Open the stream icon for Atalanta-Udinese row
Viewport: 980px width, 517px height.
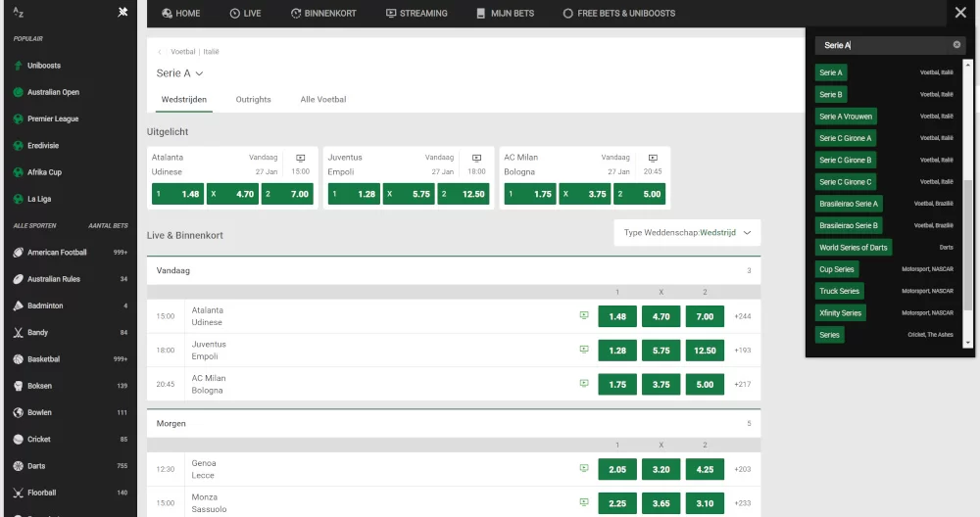pyautogui.click(x=583, y=316)
